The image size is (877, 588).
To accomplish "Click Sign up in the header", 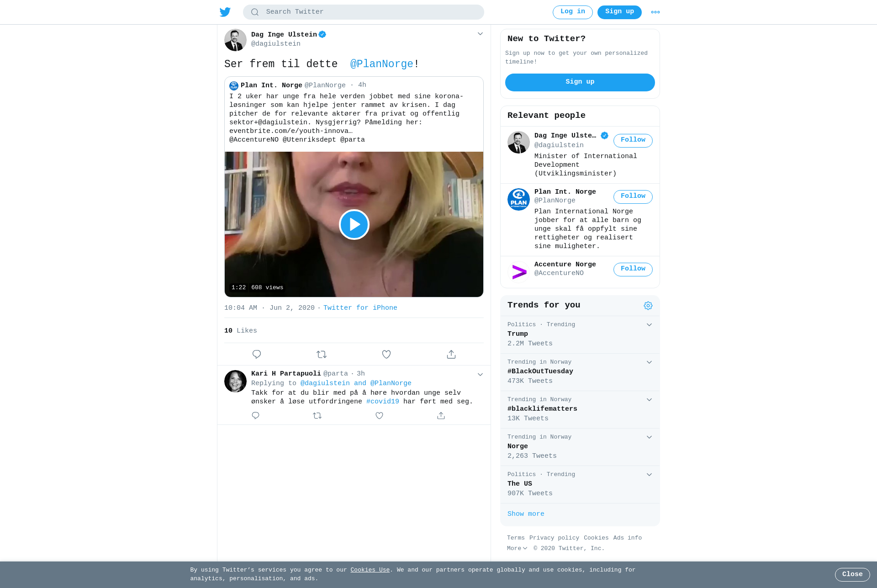I will pos(619,12).
